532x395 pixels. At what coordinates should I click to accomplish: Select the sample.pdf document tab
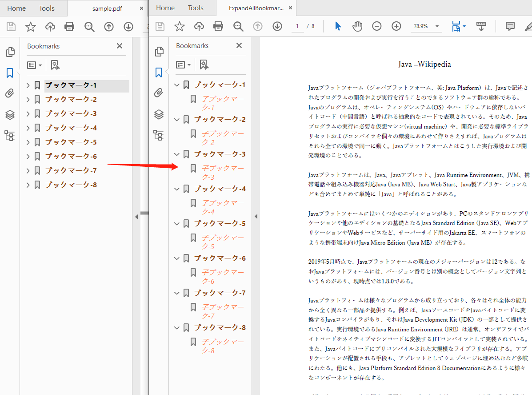(107, 8)
